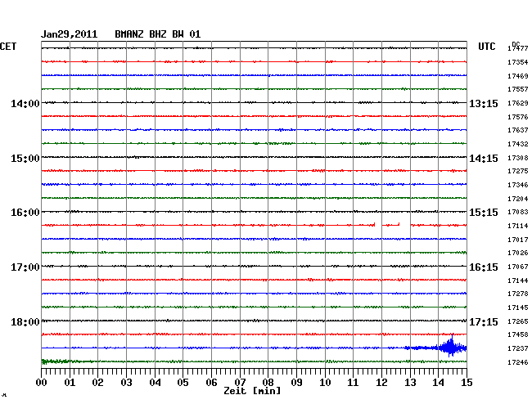Image resolution: width=532 pixels, height=404 pixels.
Task: Click the 12 minute axis label
Action: click(381, 383)
